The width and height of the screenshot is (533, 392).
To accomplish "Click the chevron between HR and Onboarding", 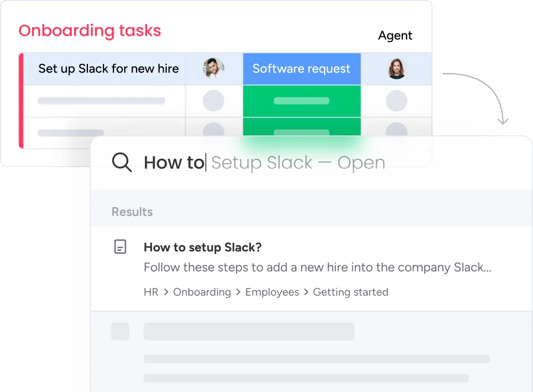I will tap(166, 292).
